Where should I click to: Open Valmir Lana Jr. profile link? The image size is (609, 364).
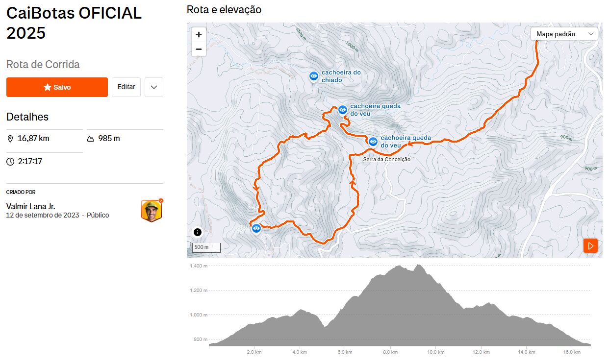click(x=30, y=206)
